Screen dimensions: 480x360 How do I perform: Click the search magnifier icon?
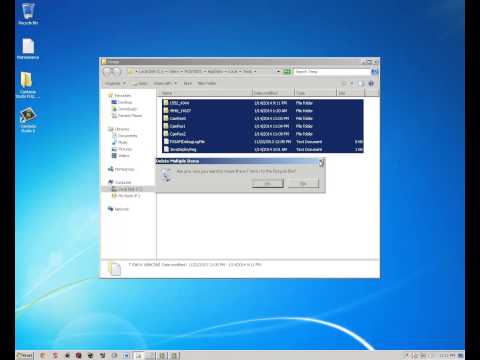pyautogui.click(x=374, y=72)
